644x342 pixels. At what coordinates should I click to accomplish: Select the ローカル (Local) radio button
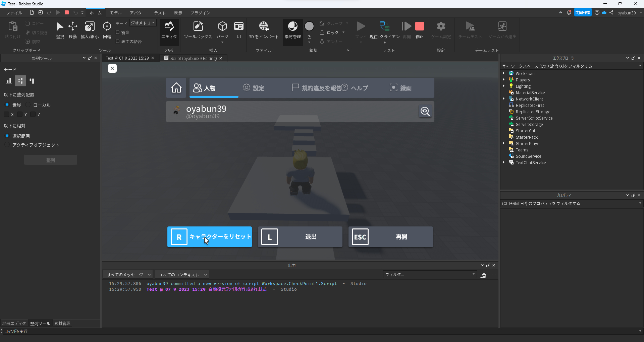coord(28,105)
